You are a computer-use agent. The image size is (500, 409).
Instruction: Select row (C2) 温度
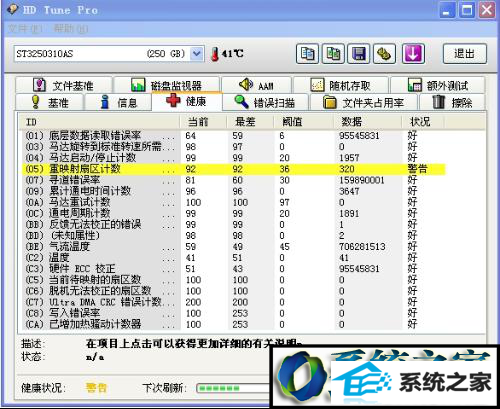[x=233, y=258]
